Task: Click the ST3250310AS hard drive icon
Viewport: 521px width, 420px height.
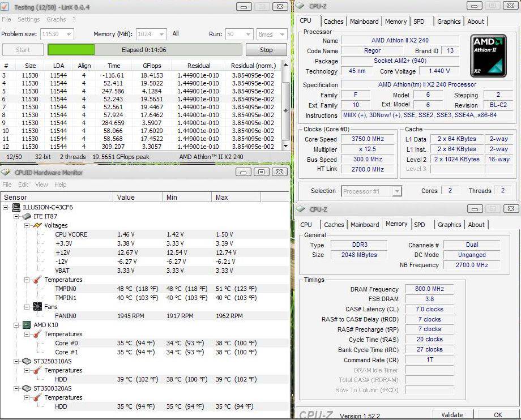Action: coord(26,361)
